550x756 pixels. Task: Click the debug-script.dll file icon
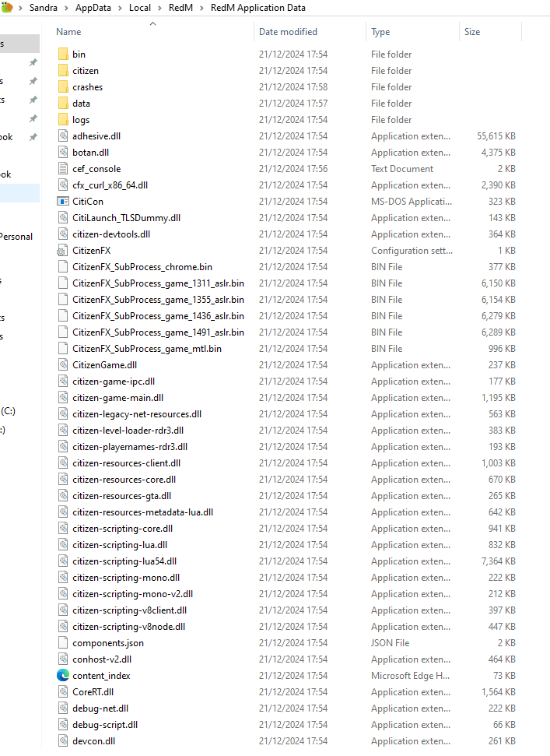click(x=63, y=725)
